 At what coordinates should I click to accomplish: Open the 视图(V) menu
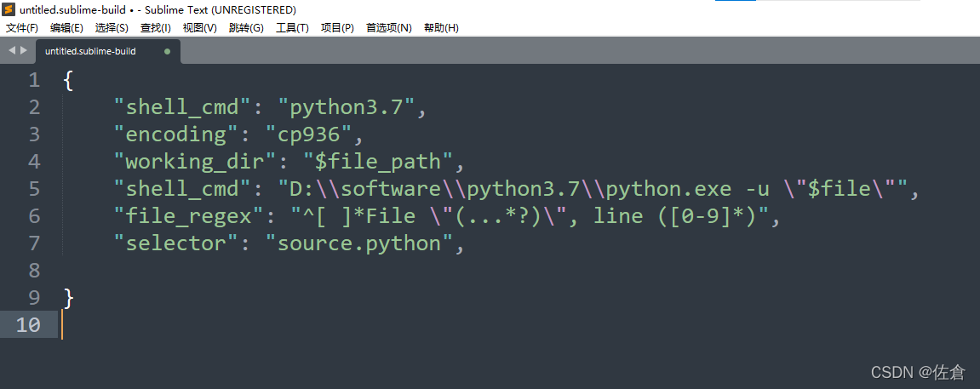tap(199, 28)
